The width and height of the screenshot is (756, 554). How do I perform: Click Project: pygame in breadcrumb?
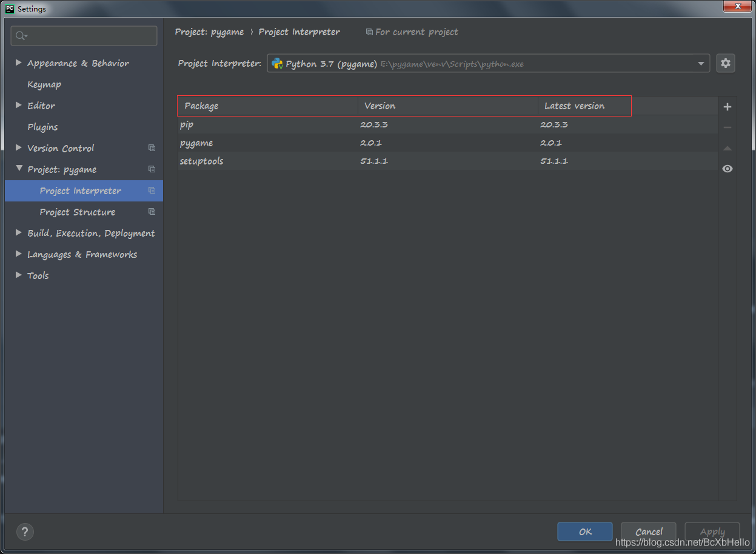(209, 32)
